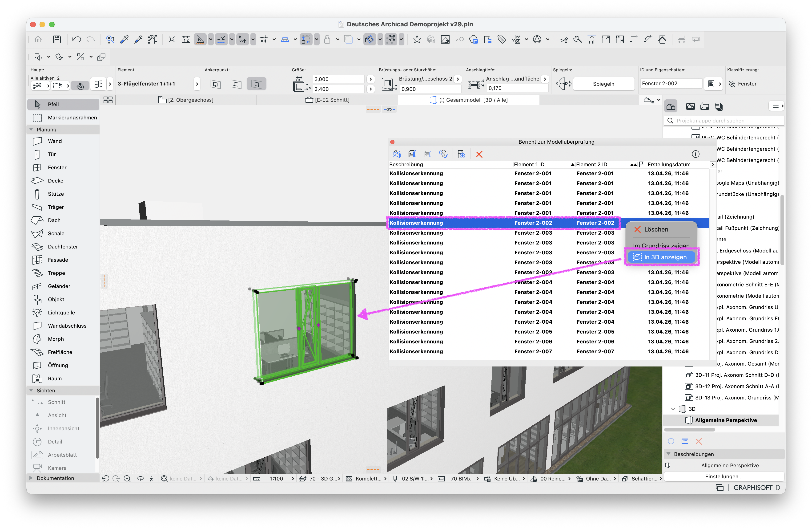
Task: Click the eyedropper pick-up parameters icon
Action: coord(124,39)
